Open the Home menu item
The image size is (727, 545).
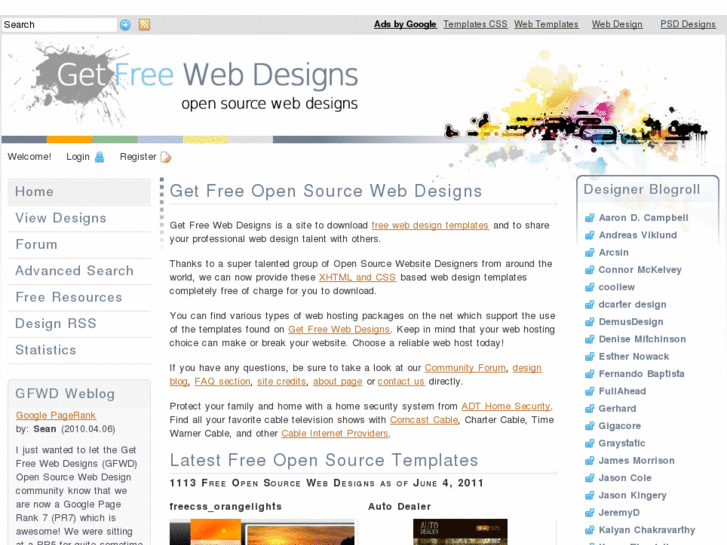(79, 192)
